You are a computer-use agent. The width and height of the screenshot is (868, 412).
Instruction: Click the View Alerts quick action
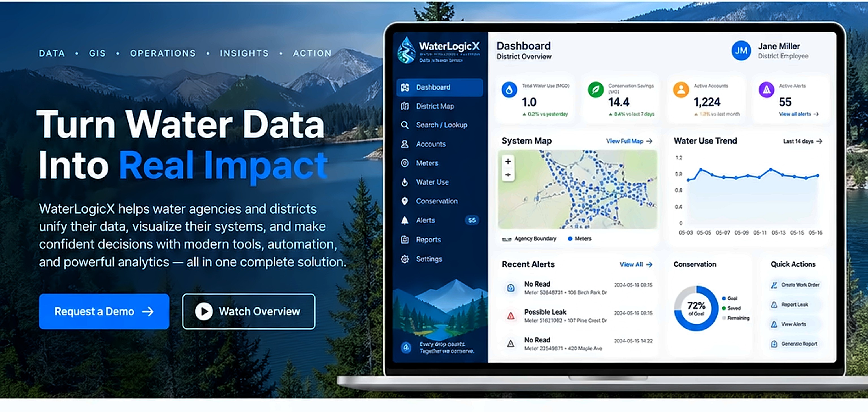795,324
